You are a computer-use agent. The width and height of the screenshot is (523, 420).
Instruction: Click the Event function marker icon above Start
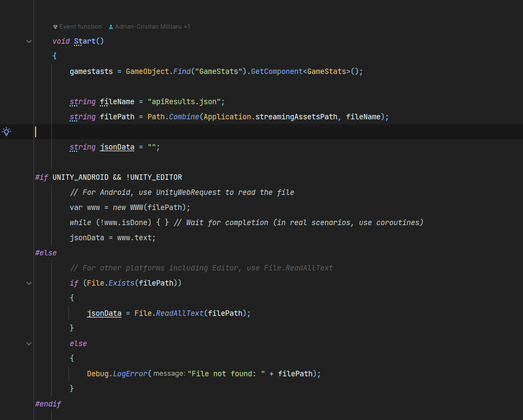pos(55,26)
